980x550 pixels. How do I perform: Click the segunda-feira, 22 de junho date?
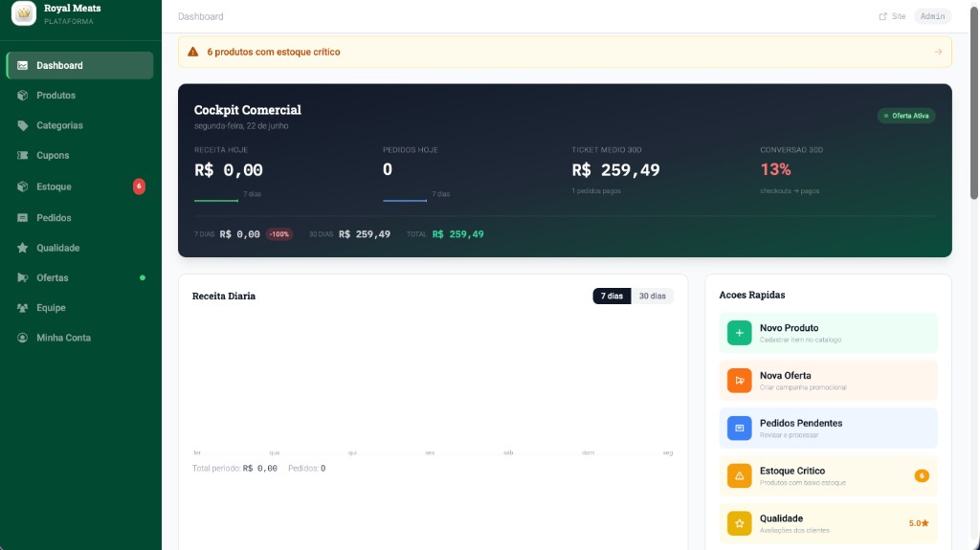241,125
